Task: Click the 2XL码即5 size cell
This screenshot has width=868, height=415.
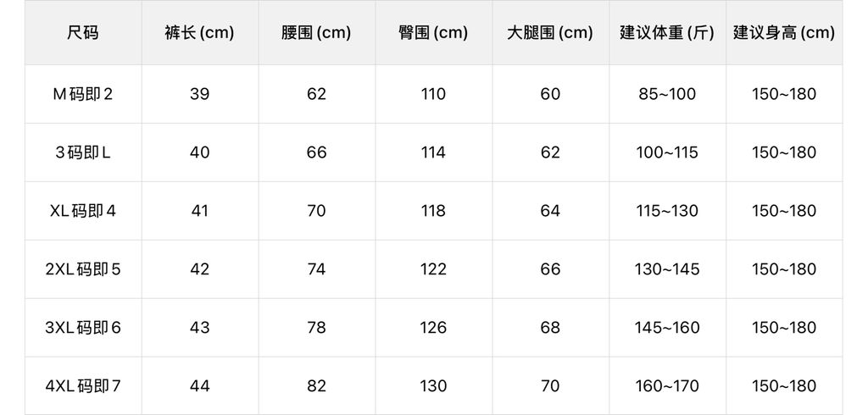Action: (x=83, y=269)
